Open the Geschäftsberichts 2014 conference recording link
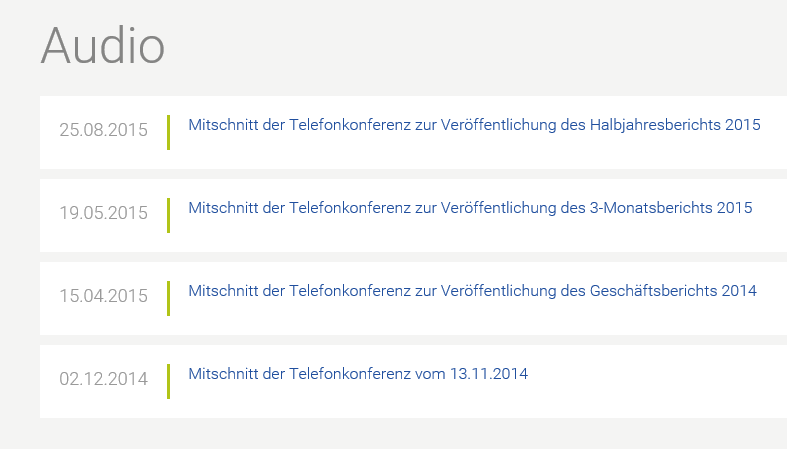Screen dimensions: 787x449 tap(472, 291)
